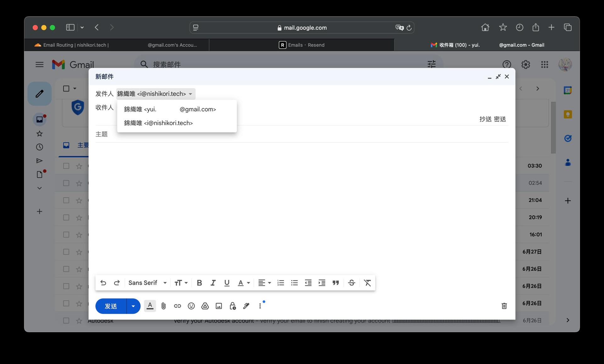
Task: Add 抄送 Cc recipients
Action: click(485, 119)
